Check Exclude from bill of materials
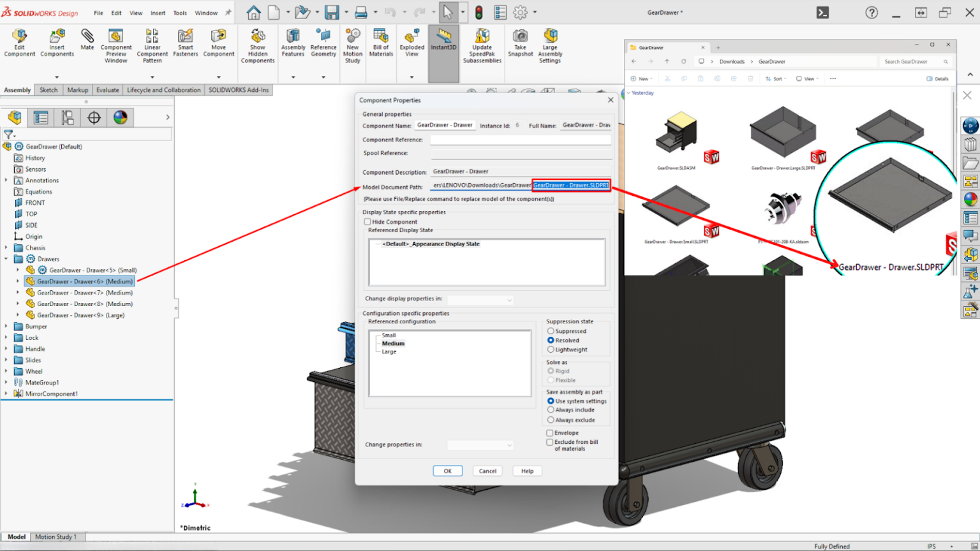This screenshot has height=551, width=980. coord(550,442)
